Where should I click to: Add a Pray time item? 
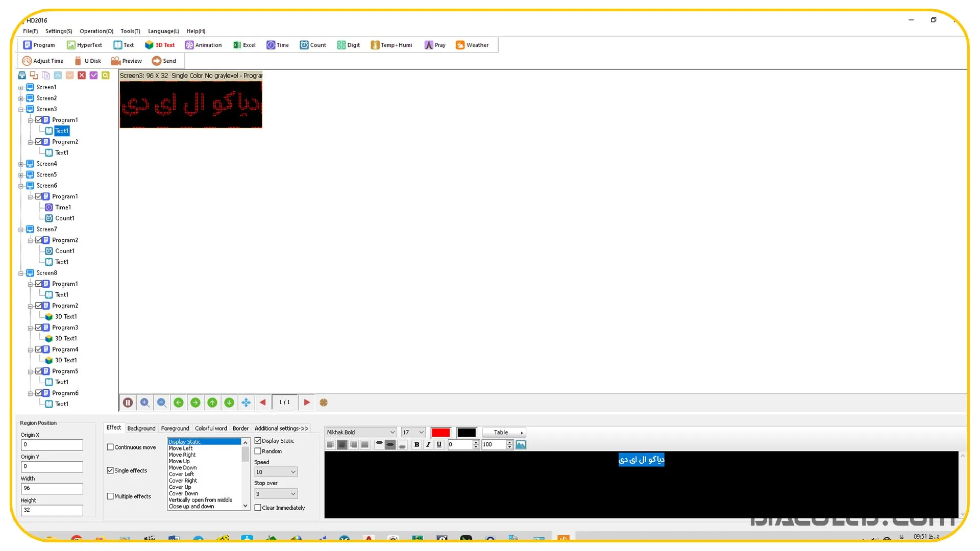tap(435, 45)
